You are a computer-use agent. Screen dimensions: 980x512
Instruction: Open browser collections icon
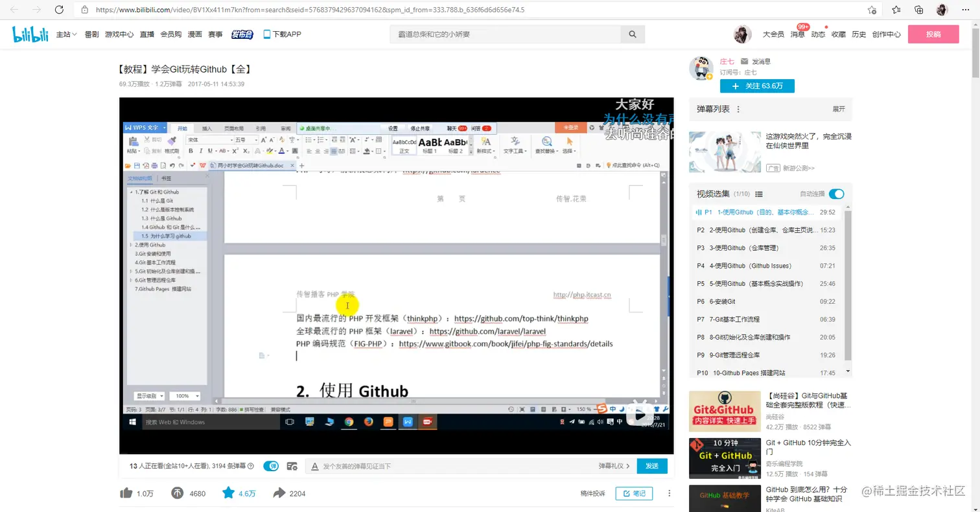[918, 10]
